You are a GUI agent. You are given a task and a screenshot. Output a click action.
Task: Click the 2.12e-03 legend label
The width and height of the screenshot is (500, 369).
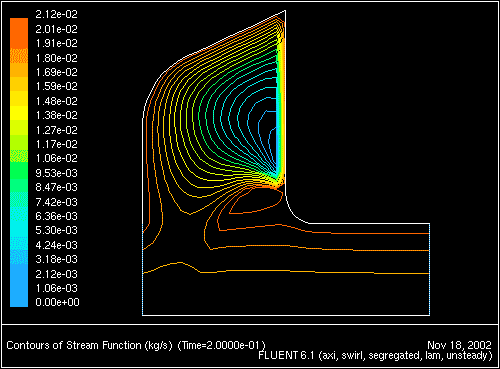(x=56, y=274)
